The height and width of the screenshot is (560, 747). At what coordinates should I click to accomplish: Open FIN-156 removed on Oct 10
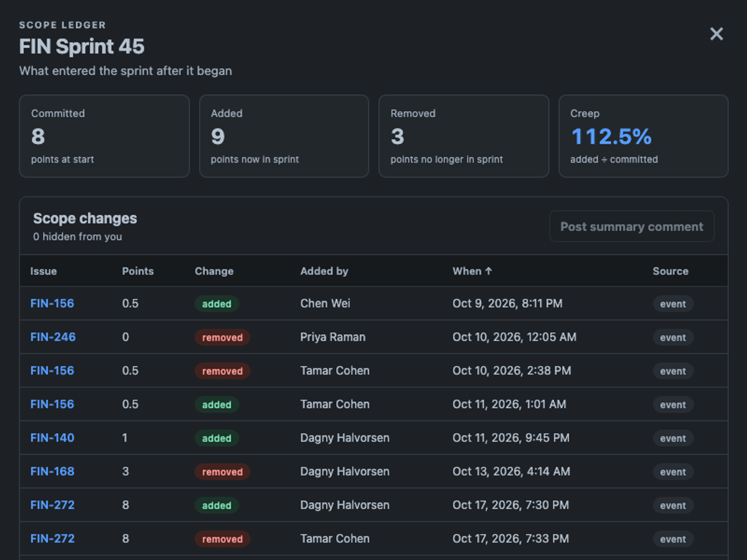(x=52, y=371)
